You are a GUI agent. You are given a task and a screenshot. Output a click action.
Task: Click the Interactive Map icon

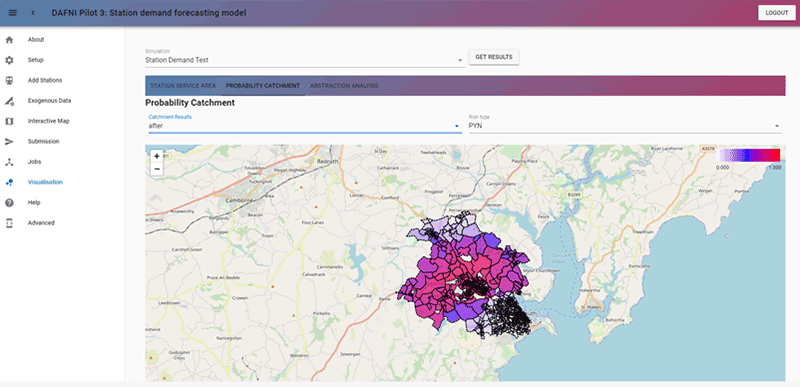[9, 121]
